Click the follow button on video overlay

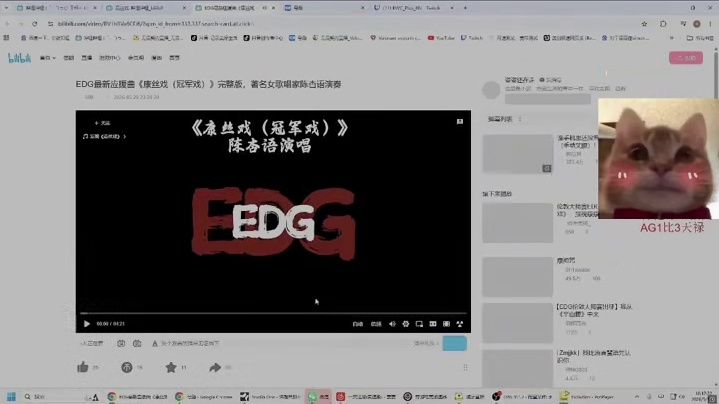(x=102, y=123)
